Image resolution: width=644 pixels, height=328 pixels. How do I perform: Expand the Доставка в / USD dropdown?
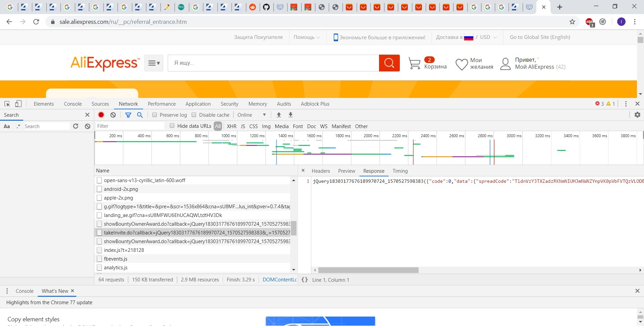click(x=466, y=37)
